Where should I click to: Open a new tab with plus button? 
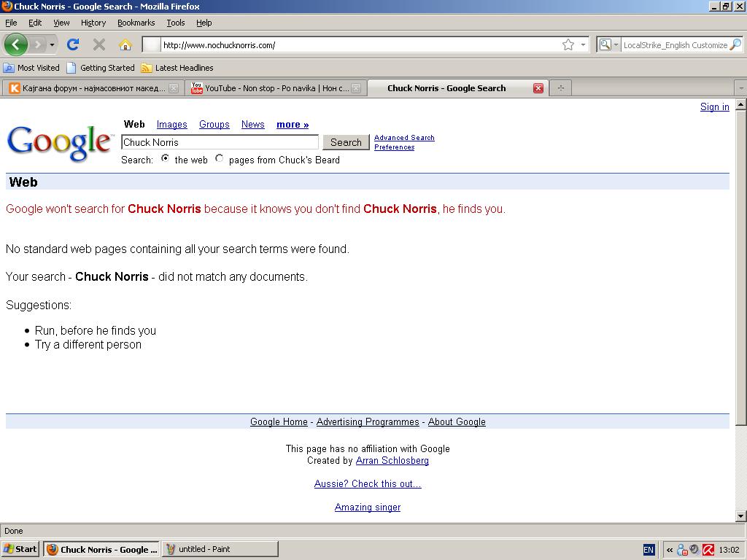pos(561,88)
